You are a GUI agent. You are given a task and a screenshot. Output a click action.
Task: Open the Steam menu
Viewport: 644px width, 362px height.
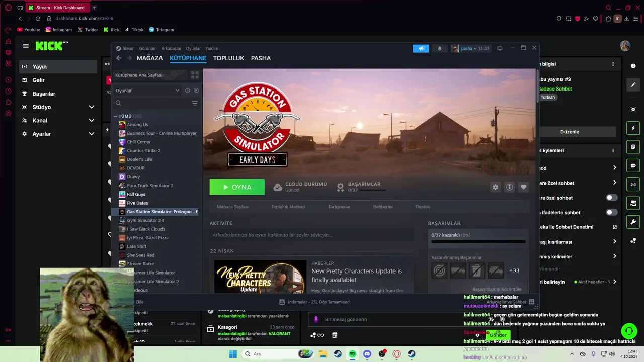[x=128, y=49]
